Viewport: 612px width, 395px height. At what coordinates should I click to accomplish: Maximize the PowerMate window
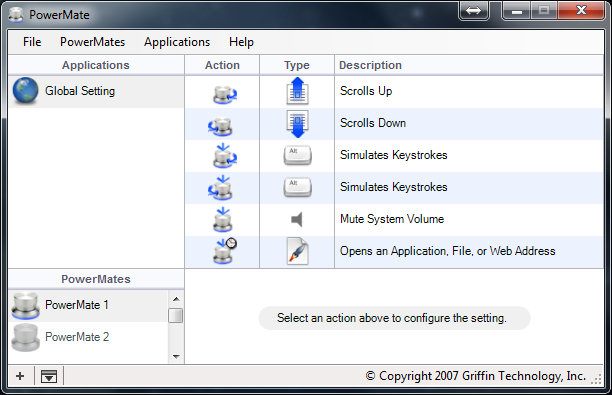click(544, 10)
